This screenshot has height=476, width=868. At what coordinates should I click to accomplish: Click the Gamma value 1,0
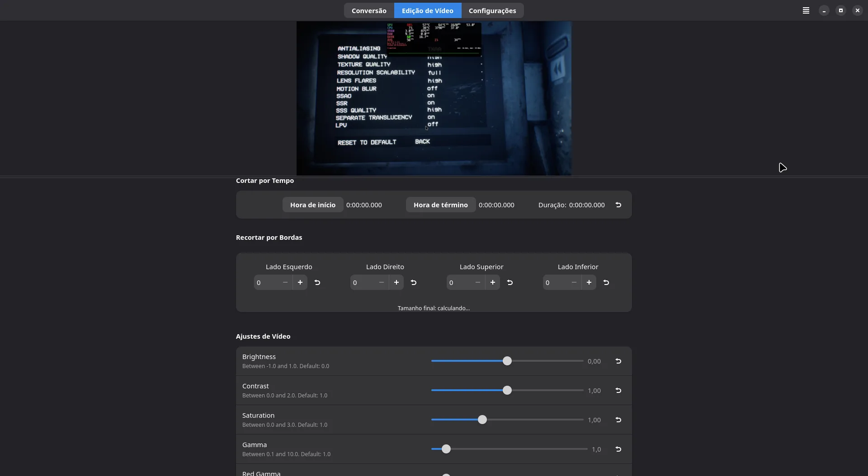(x=596, y=449)
